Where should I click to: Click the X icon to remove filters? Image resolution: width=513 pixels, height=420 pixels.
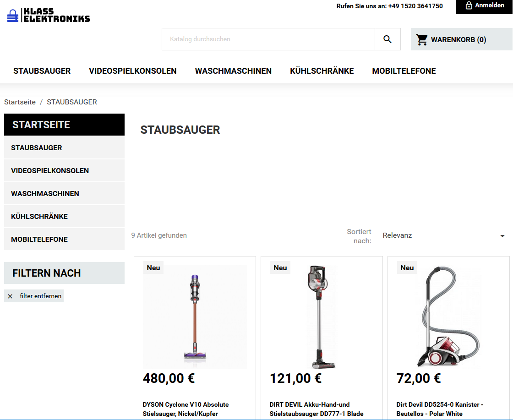10,296
